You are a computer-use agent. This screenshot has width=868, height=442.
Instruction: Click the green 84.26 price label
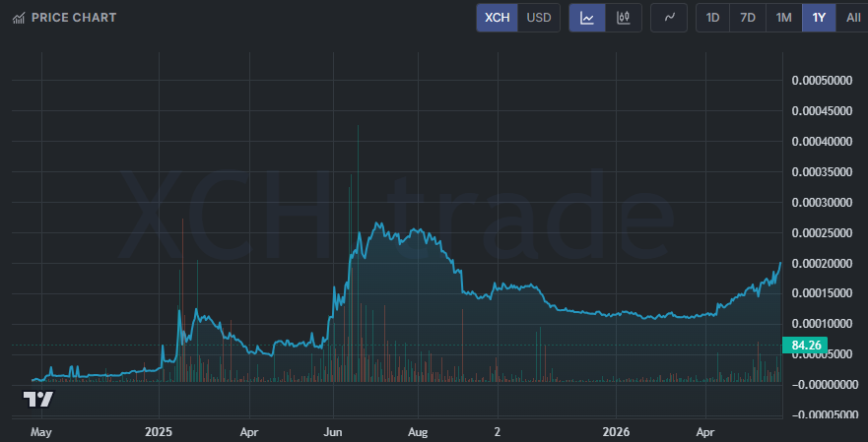click(x=805, y=346)
